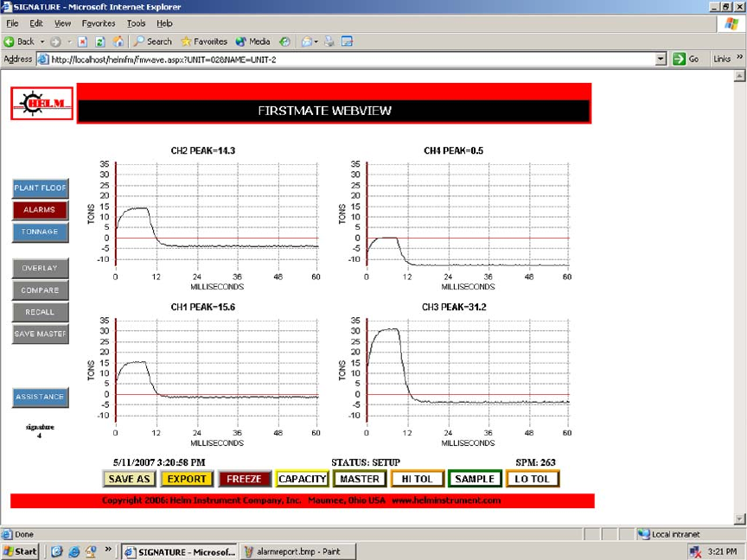Click the CH4 PEAK=0.5 waveform chart
747x560 pixels.
[x=454, y=218]
